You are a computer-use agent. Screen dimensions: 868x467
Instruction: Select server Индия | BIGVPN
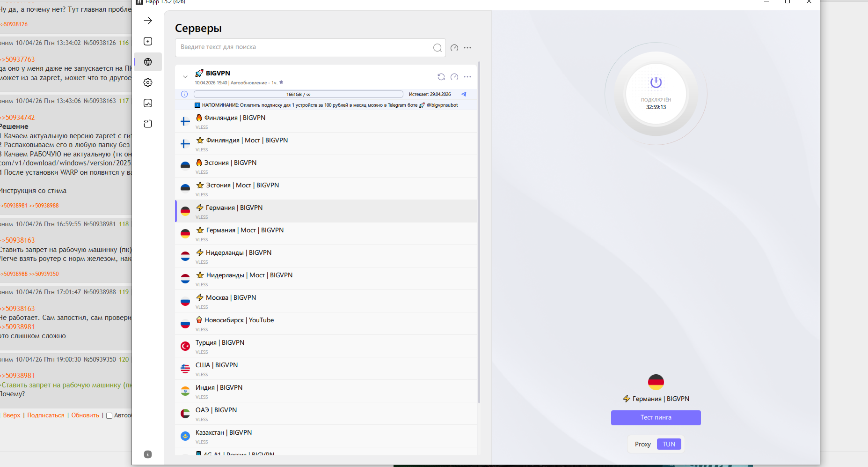(326, 391)
